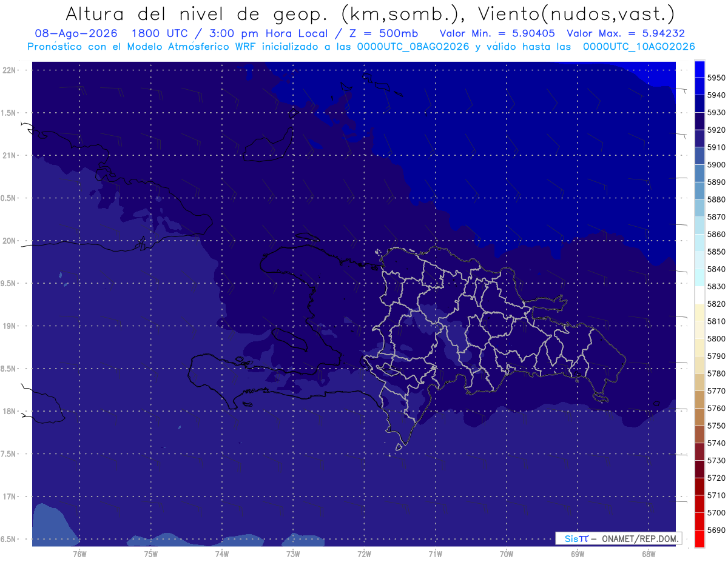Image resolution: width=728 pixels, height=562 pixels.
Task: Click 'Valor Max. = 5.94232' text
Action: (x=626, y=33)
